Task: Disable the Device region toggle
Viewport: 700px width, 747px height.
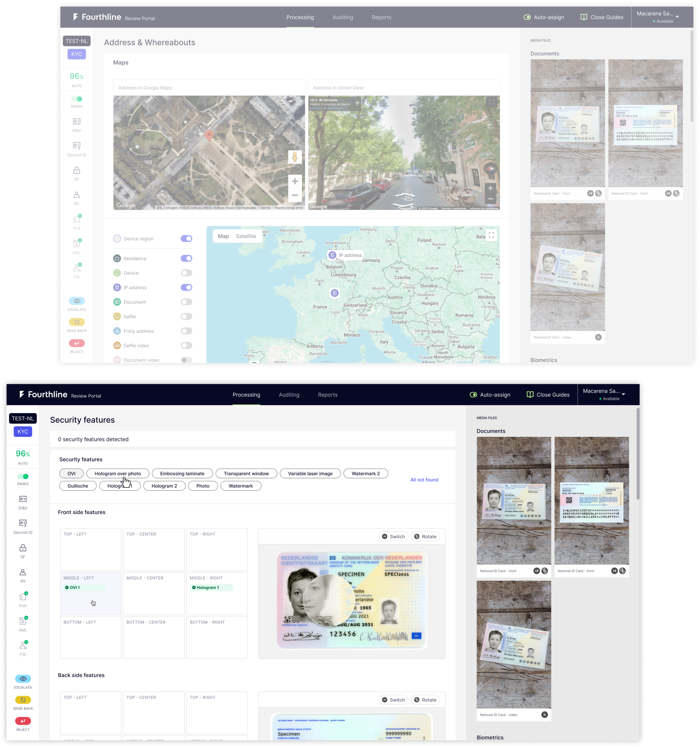Action: click(186, 239)
